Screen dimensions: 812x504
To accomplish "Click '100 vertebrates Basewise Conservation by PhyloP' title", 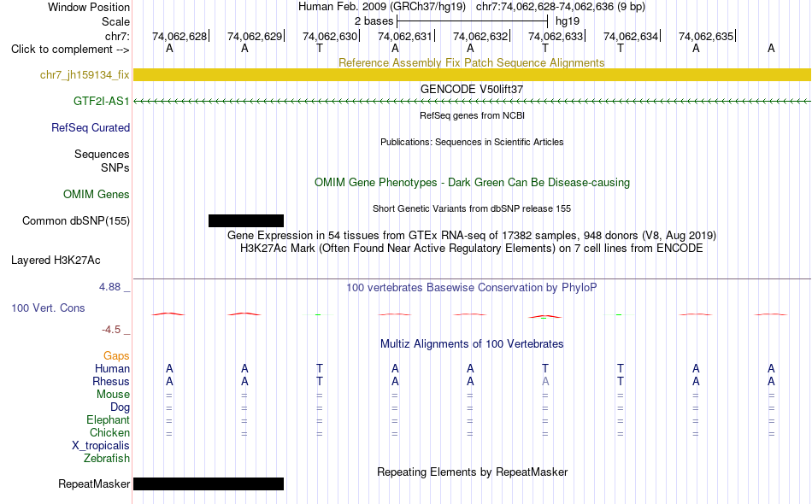I will point(471,288).
